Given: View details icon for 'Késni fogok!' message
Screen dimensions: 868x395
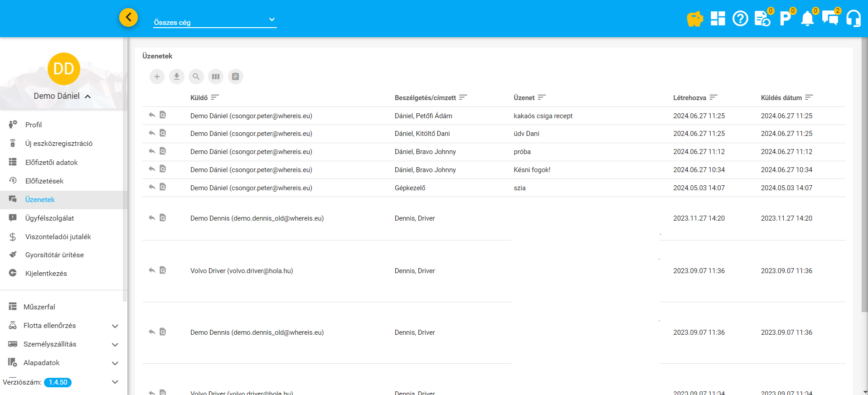Looking at the screenshot, I should [x=163, y=169].
